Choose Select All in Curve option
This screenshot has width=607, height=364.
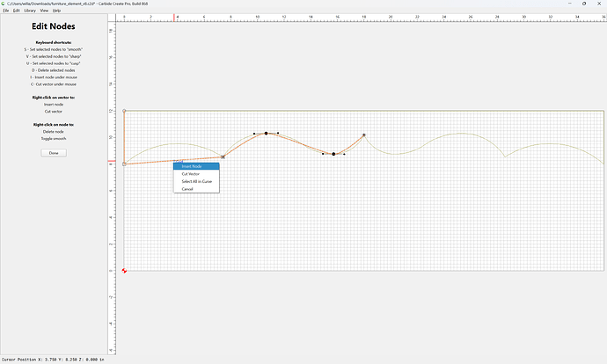pos(196,181)
